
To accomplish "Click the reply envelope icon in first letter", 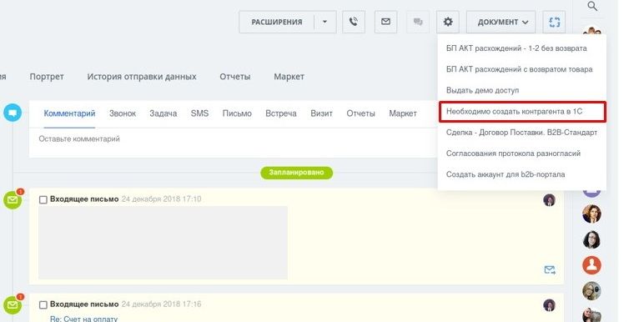I will tap(550, 269).
